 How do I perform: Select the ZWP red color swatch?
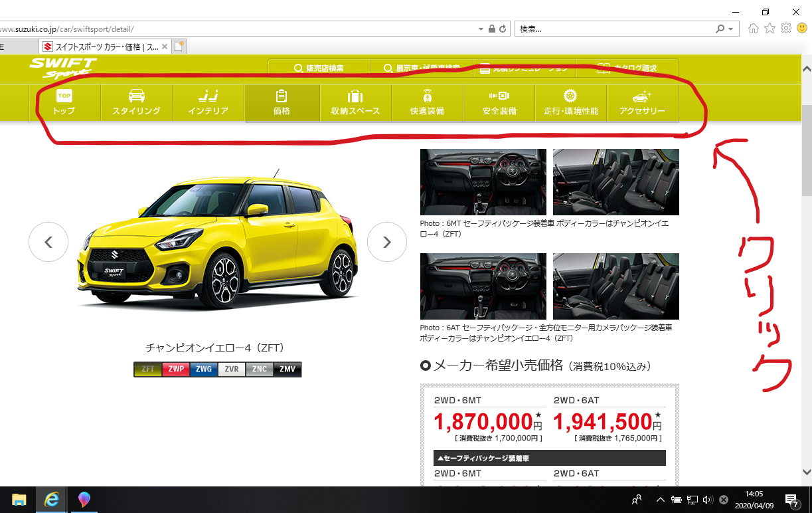tap(176, 369)
